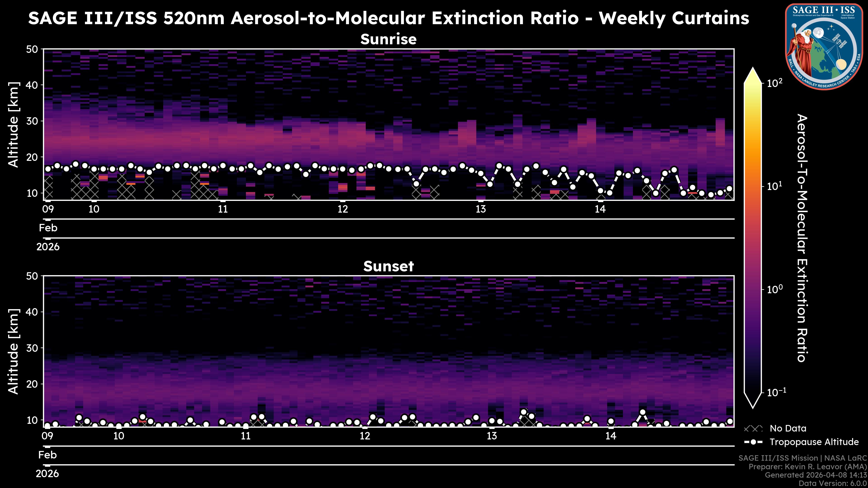Click the Sunset day 12 tick label
This screenshot has width=868, height=488.
click(x=365, y=436)
